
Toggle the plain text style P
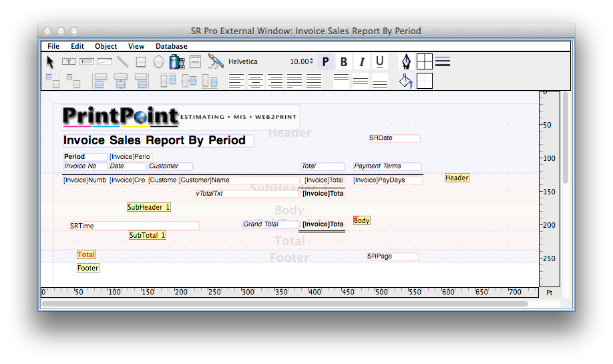coord(326,61)
